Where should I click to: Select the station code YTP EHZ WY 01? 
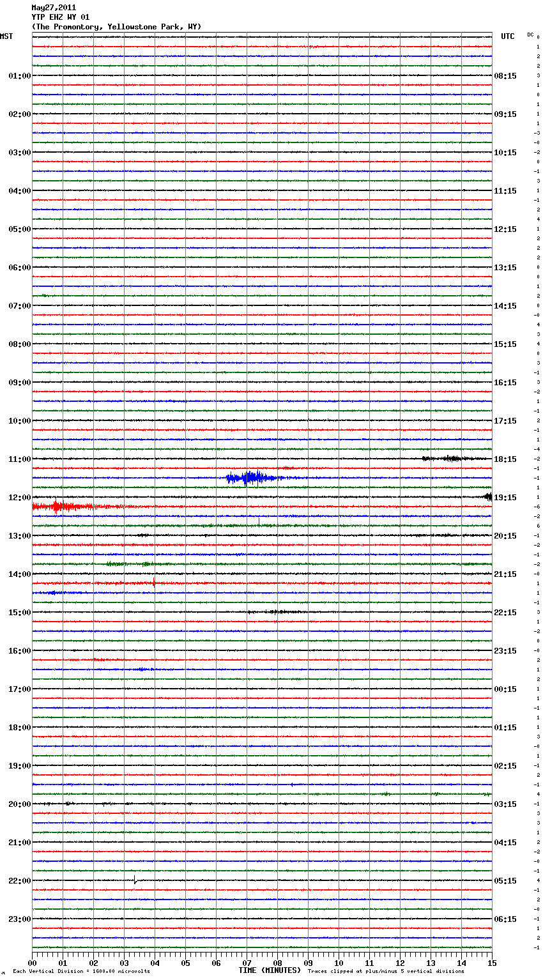tap(61, 17)
